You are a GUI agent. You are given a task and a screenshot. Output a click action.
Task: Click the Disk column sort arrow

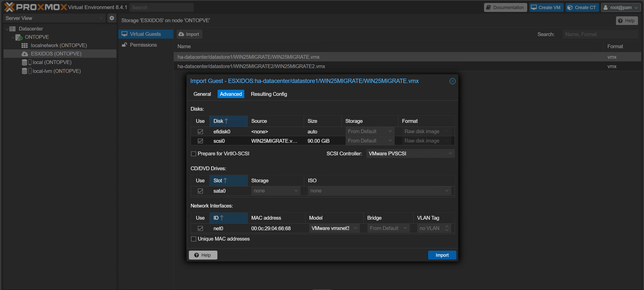point(226,121)
